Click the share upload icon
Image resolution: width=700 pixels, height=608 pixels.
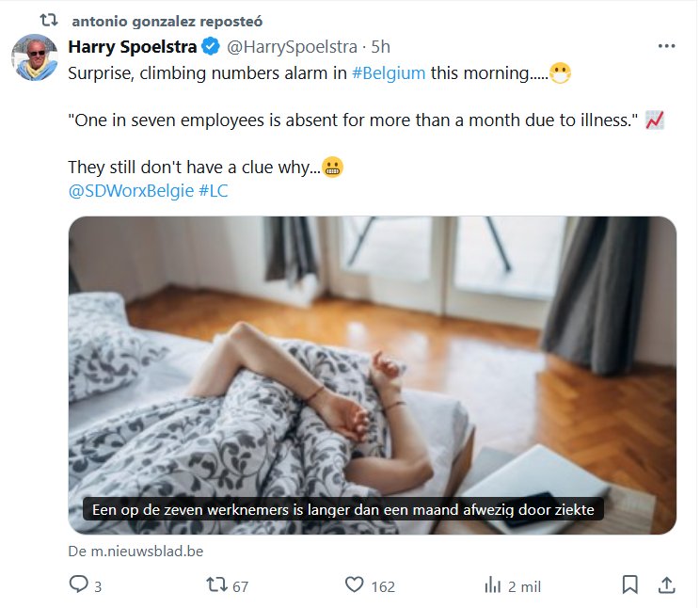tap(665, 585)
